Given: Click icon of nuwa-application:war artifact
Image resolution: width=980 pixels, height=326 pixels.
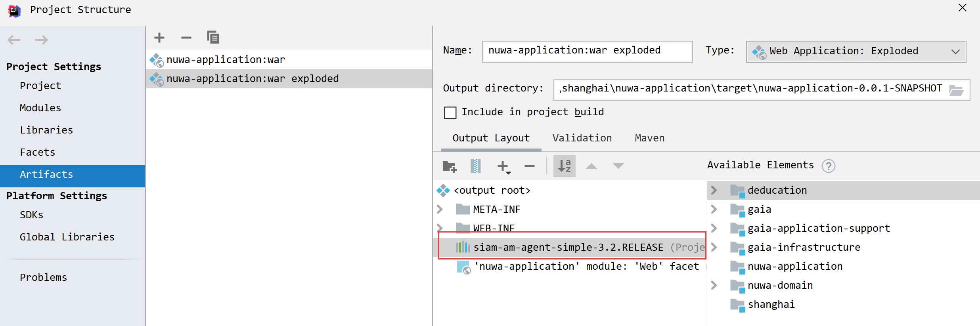Looking at the screenshot, I should coord(157,60).
